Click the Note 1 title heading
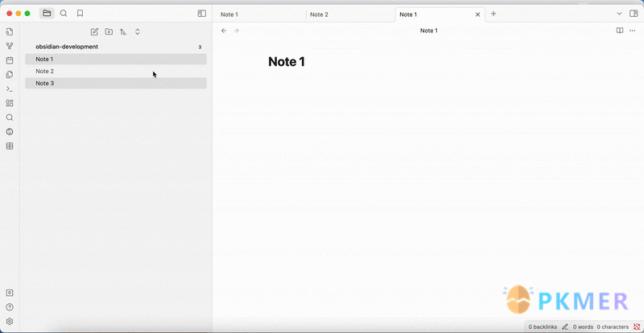 [x=287, y=62]
